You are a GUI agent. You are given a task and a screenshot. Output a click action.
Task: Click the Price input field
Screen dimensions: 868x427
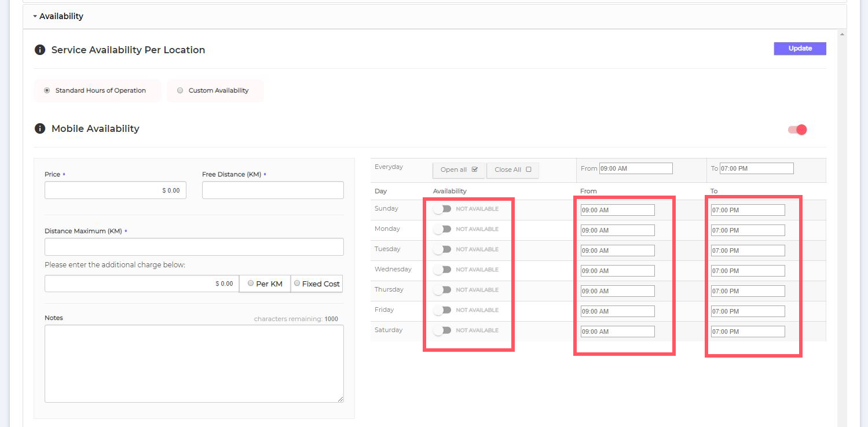pos(115,190)
